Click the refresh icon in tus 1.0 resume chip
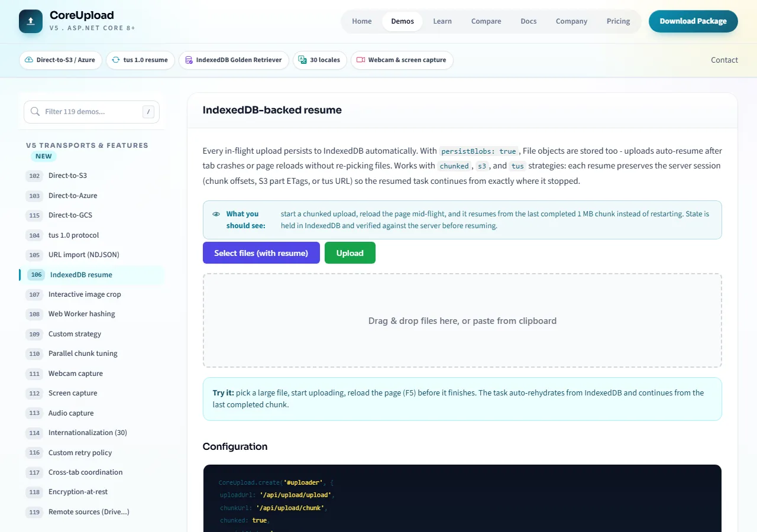Screen dimensions: 757x532 pos(116,60)
